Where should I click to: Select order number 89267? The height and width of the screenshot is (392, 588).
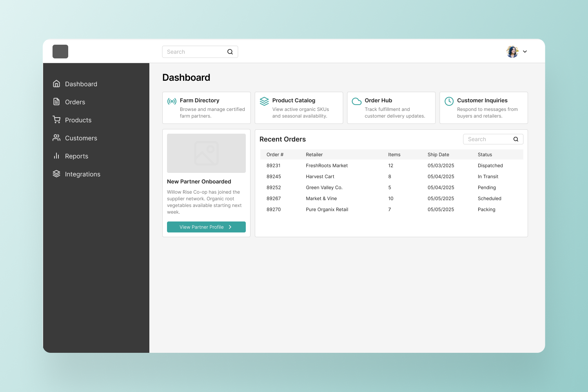point(274,198)
